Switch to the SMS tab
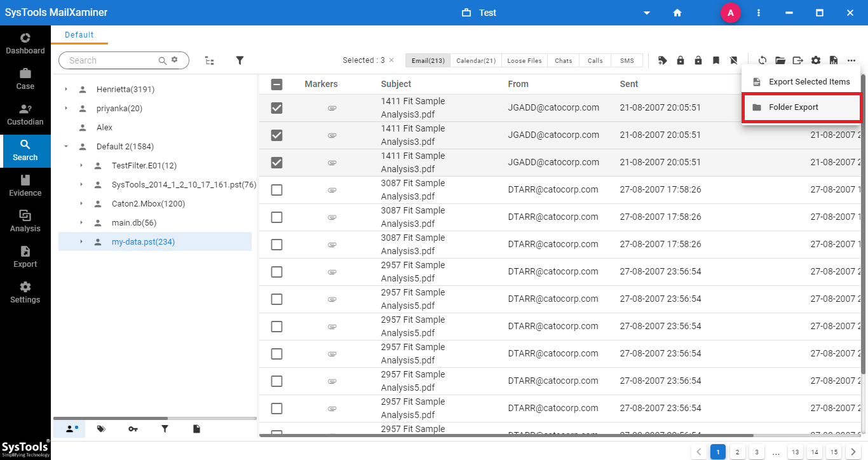The height and width of the screenshot is (460, 868). pyautogui.click(x=627, y=60)
